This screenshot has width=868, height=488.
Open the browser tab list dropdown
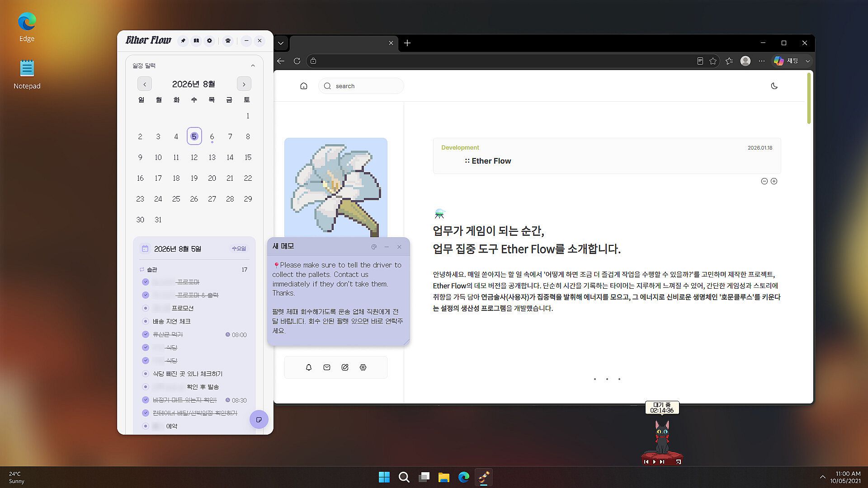tap(281, 43)
